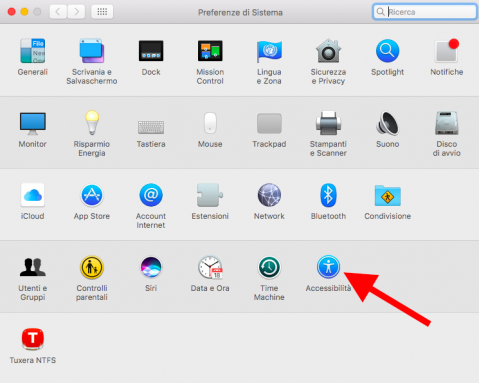Minimize the window with the yellow button
479x383 pixels.
pyautogui.click(x=24, y=12)
